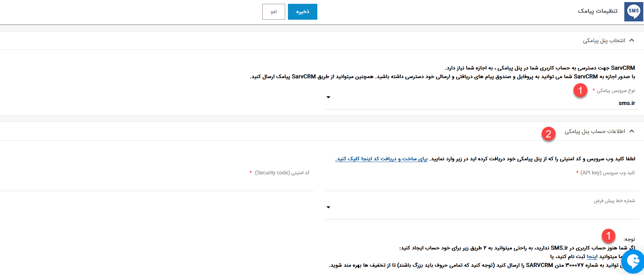Click the توجه: note heading

point(629,239)
